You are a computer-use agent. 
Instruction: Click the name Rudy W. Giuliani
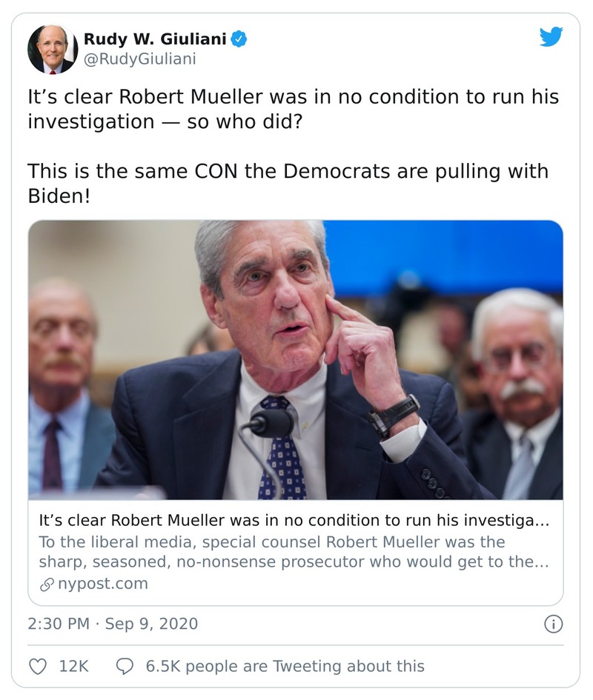coord(153,40)
